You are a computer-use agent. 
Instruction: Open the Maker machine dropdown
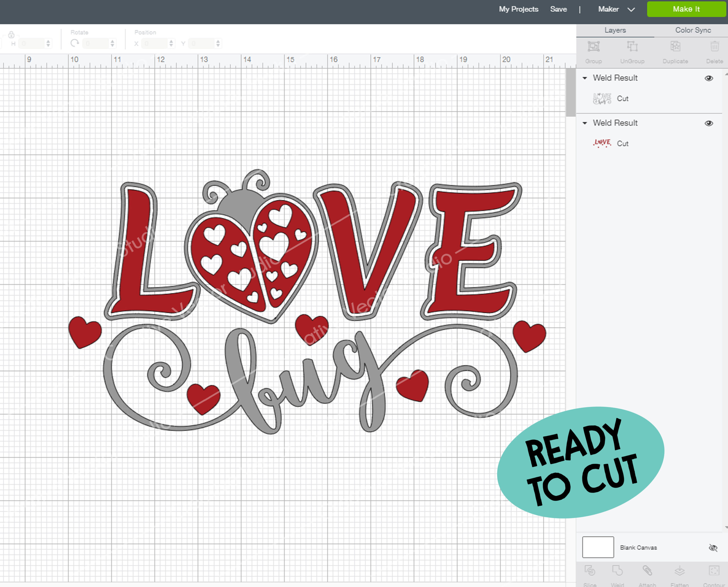(617, 9)
